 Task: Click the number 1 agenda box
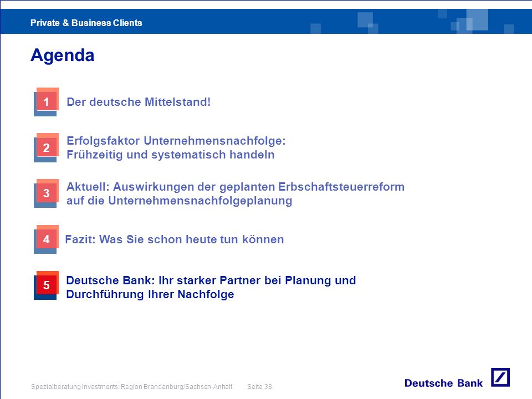[x=47, y=102]
